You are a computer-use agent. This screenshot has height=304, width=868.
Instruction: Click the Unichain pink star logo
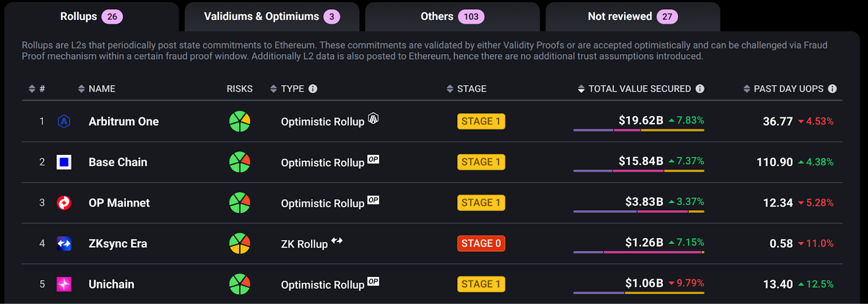(64, 284)
